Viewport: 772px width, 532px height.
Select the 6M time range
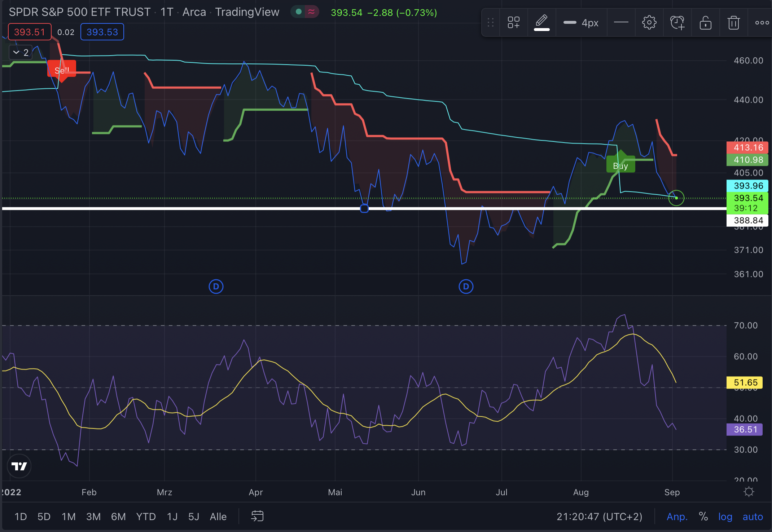point(118,517)
